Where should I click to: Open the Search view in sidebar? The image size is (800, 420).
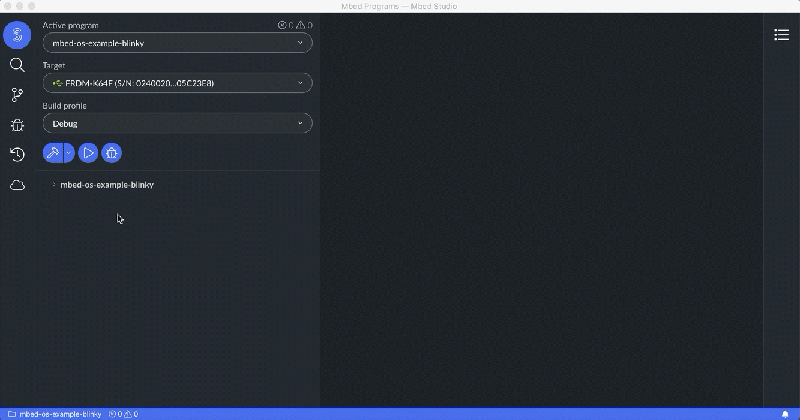pos(17,65)
